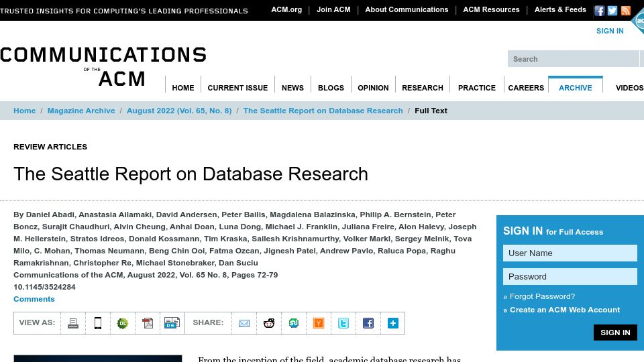Click The Seattle Report breadcrumb link
This screenshot has height=362, width=644.
323,111
